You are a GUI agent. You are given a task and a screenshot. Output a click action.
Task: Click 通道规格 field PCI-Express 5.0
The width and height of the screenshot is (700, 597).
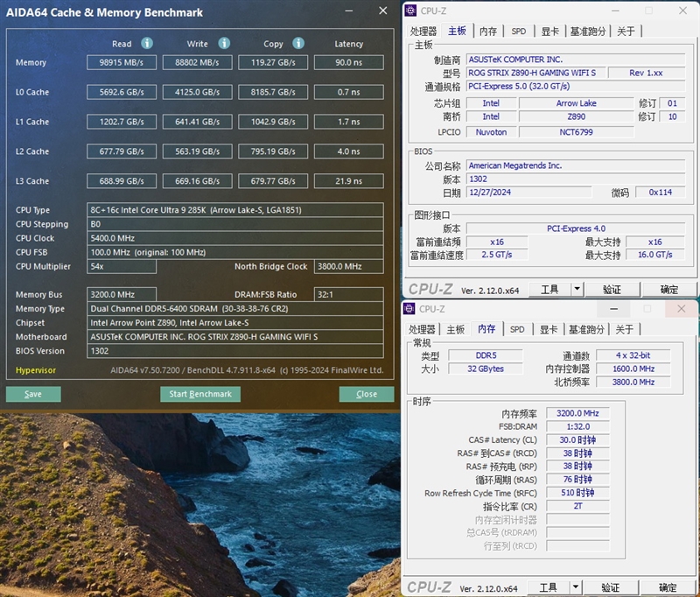(576, 86)
